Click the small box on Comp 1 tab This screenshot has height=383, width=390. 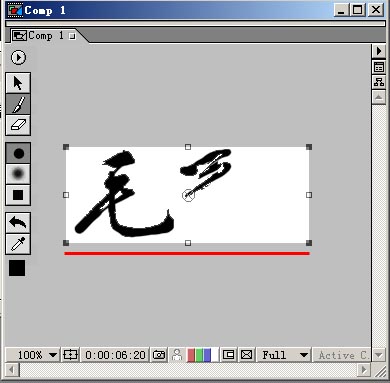coord(72,36)
